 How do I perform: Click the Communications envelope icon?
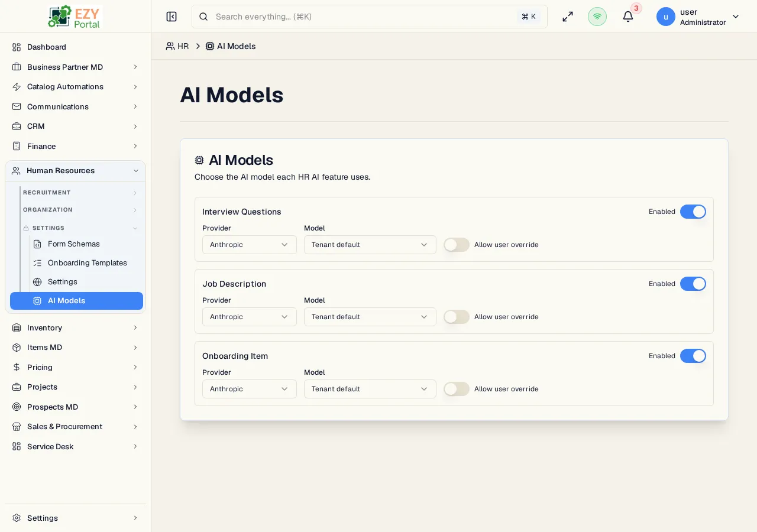click(x=17, y=106)
